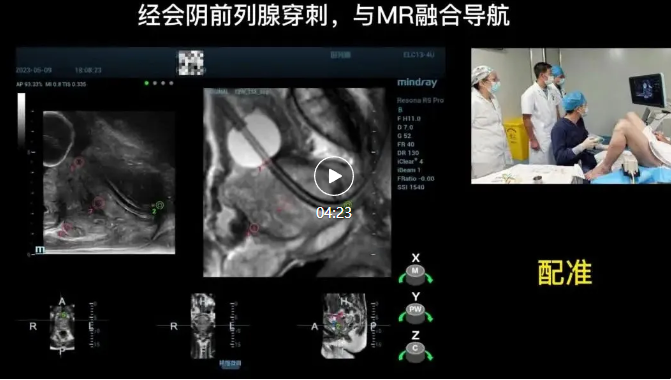Viewport: 671px width, 380px height.
Task: Select bottom red circle marker on ultrasound
Action: click(67, 228)
